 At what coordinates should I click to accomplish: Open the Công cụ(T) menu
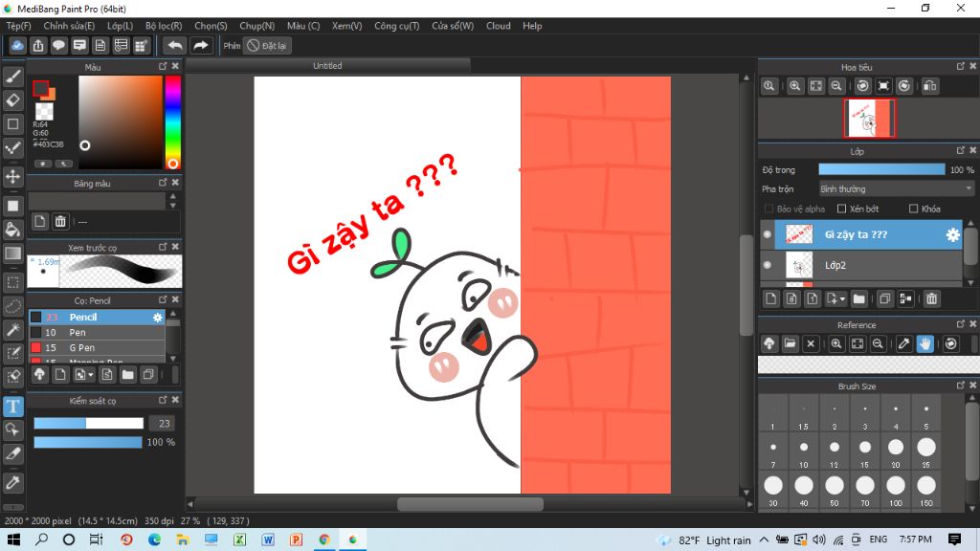pos(396,26)
